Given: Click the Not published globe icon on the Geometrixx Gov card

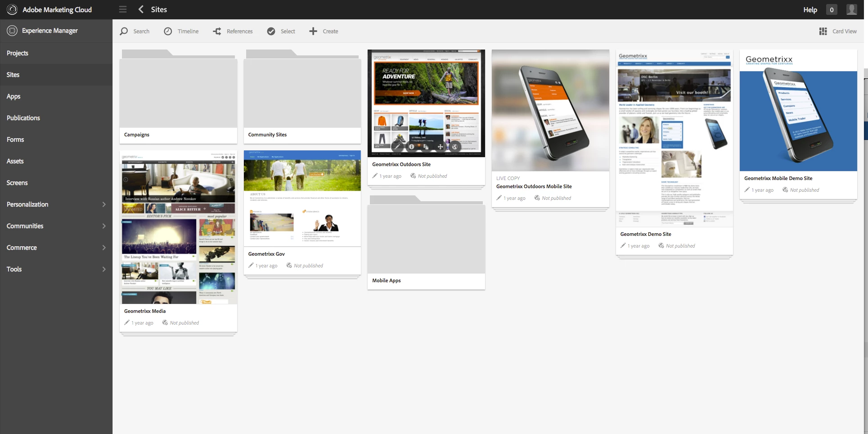Looking at the screenshot, I should tap(289, 265).
